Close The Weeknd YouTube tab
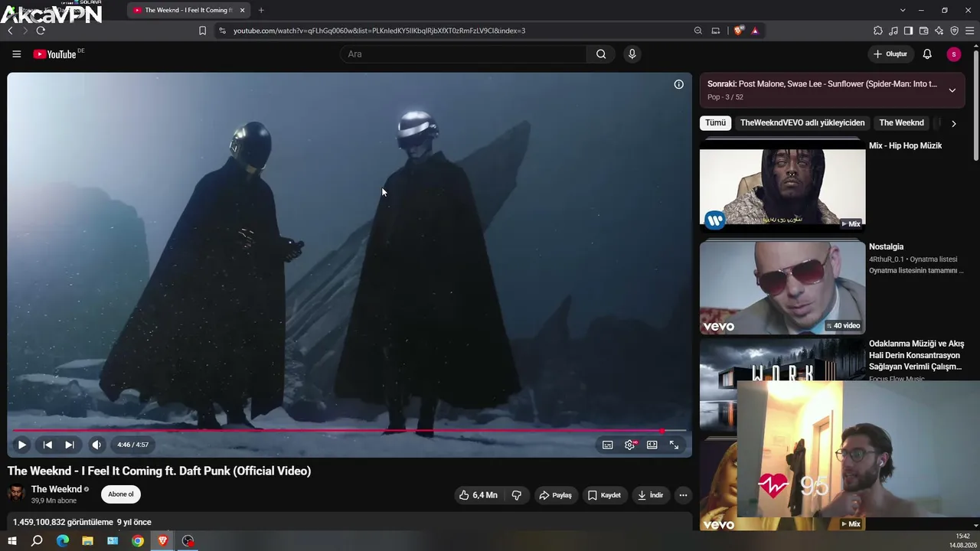This screenshot has width=980, height=551. [x=242, y=10]
